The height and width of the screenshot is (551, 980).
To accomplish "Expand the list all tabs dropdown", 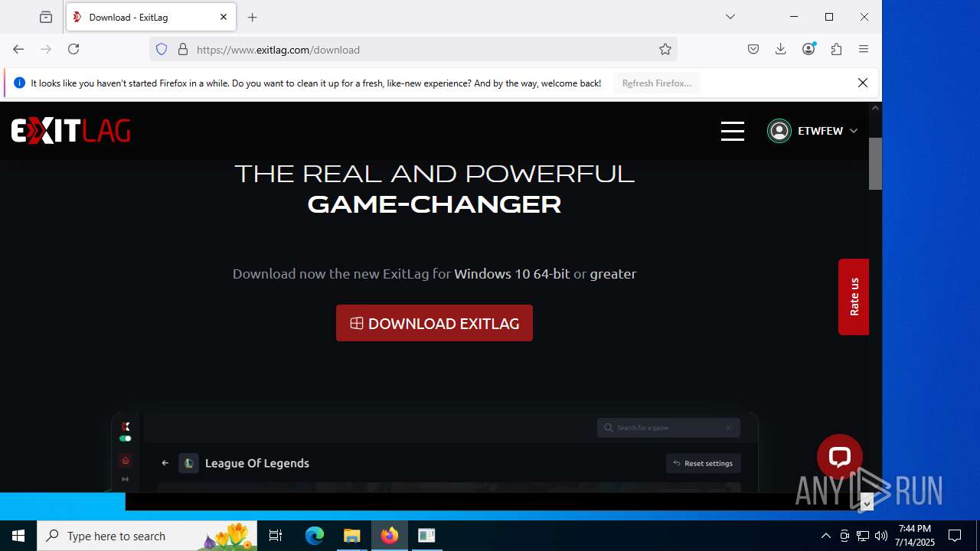I will point(730,17).
